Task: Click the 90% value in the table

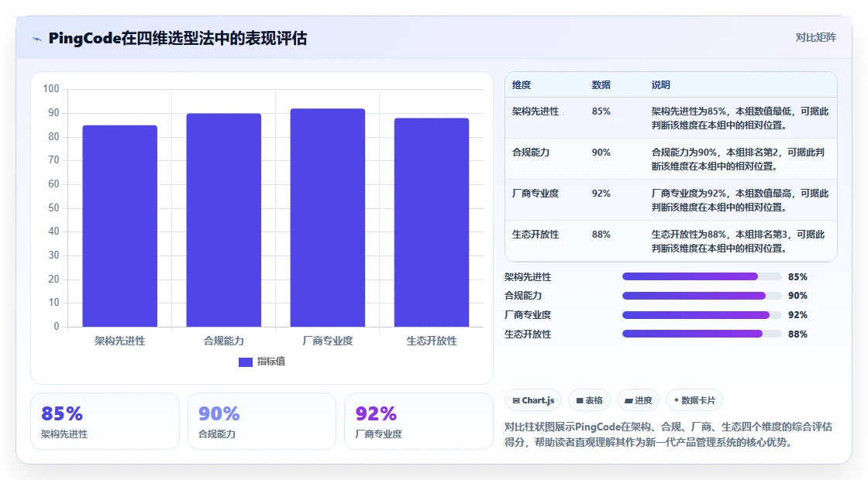Action: pyautogui.click(x=601, y=152)
